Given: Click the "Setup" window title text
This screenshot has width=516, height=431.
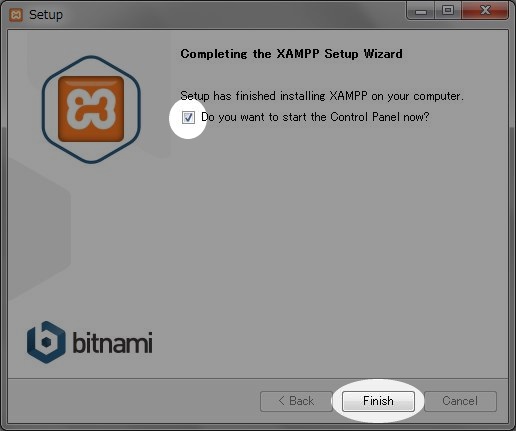Looking at the screenshot, I should 46,15.
